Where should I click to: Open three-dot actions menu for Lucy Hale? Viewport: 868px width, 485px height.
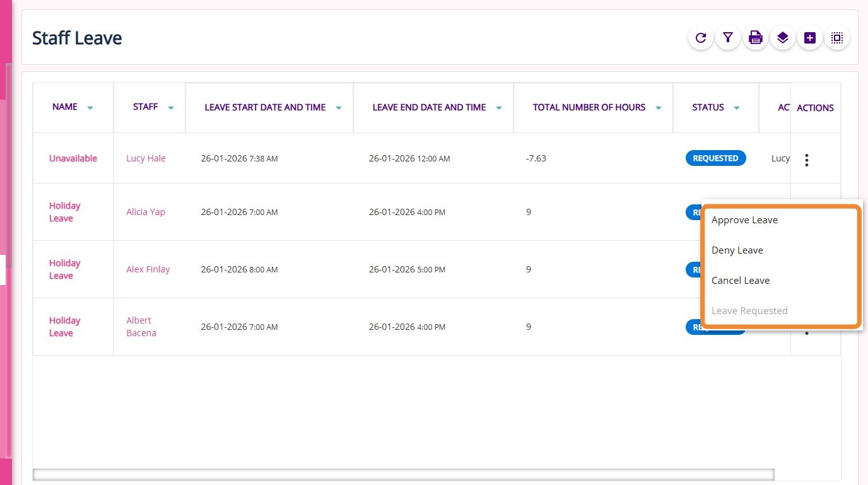tap(806, 160)
